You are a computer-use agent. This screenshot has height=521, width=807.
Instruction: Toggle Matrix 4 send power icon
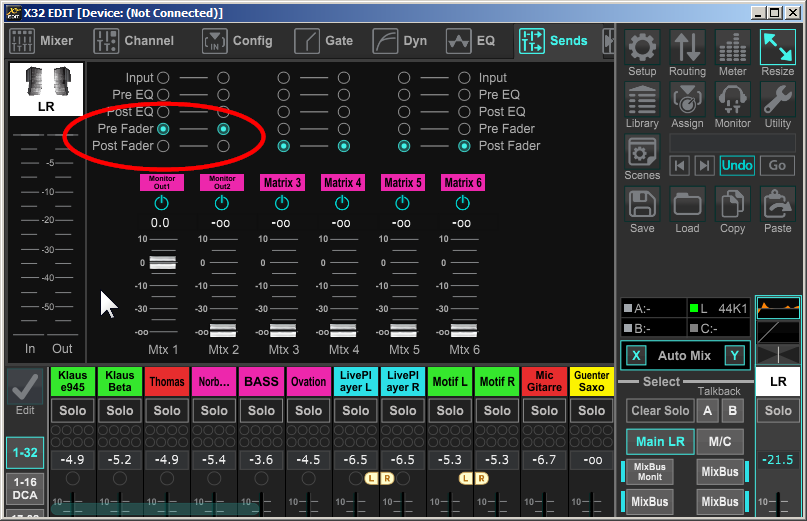(x=342, y=203)
